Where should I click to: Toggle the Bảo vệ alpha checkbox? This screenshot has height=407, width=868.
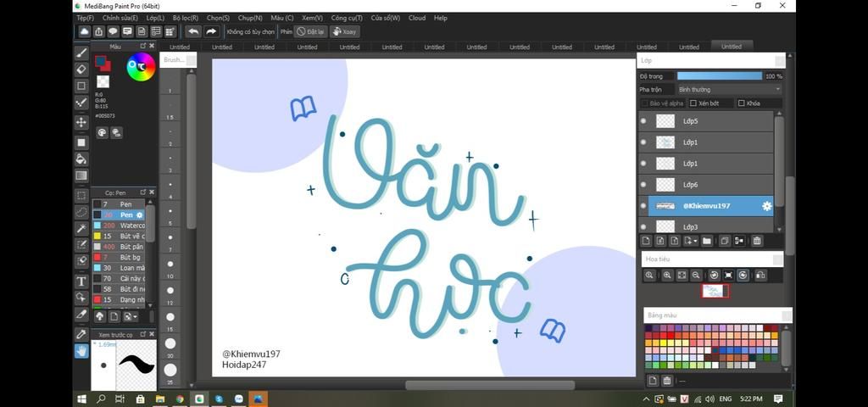(644, 103)
